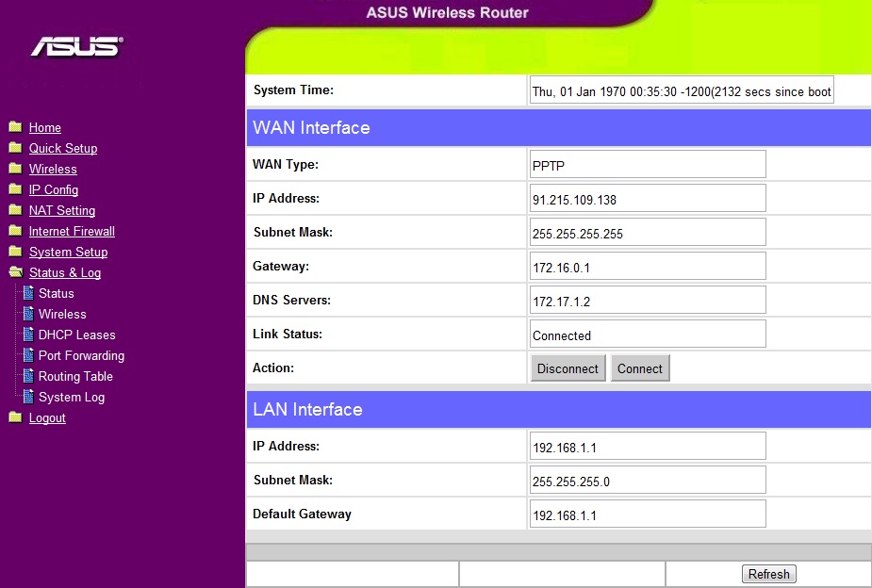Viewport: 872px width, 588px height.
Task: Select Wireless under Status & Log
Action: [x=62, y=314]
